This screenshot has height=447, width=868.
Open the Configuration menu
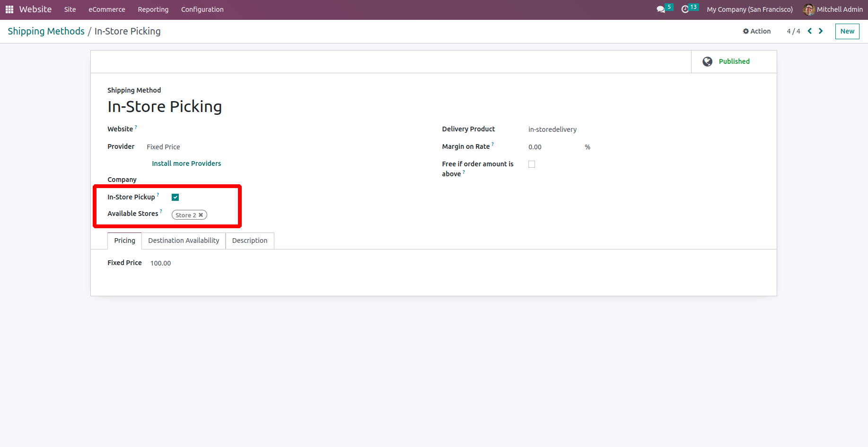202,9
